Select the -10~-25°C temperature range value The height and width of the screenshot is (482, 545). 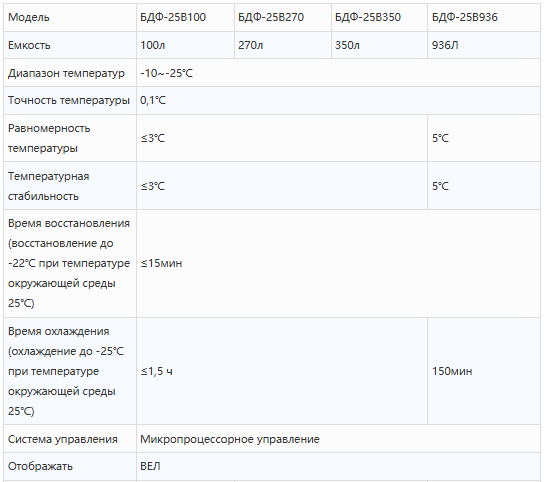click(x=166, y=73)
